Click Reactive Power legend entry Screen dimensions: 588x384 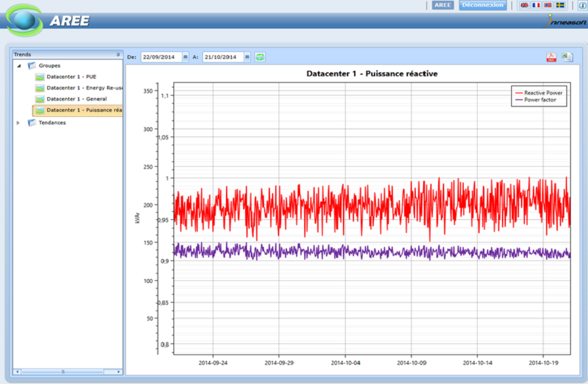(x=539, y=93)
